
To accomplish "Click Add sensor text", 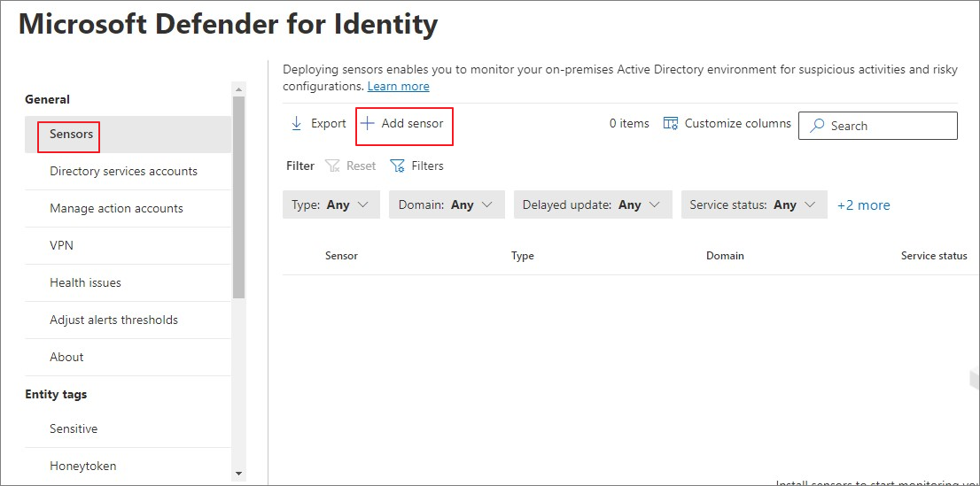I will click(413, 124).
